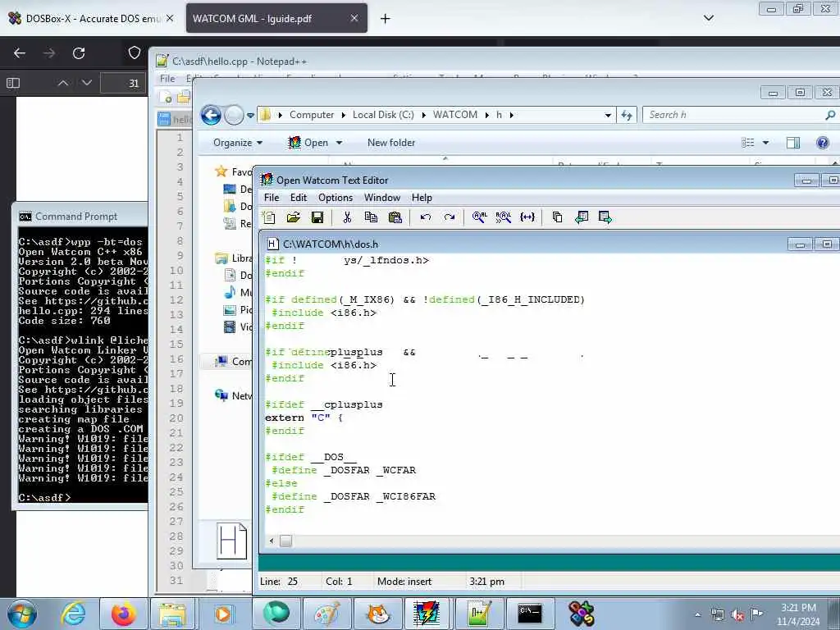Click the Open file folder icon
840x630 pixels.
(x=293, y=217)
